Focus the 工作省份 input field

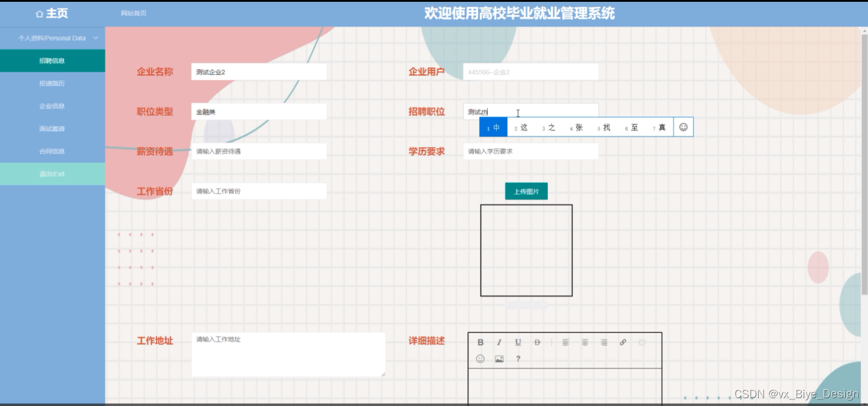pos(259,191)
